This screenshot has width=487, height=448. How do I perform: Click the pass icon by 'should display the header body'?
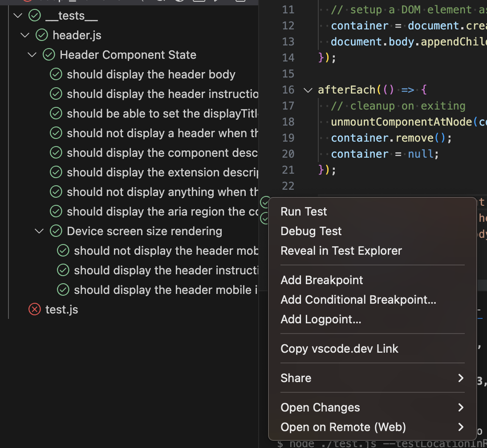point(56,74)
